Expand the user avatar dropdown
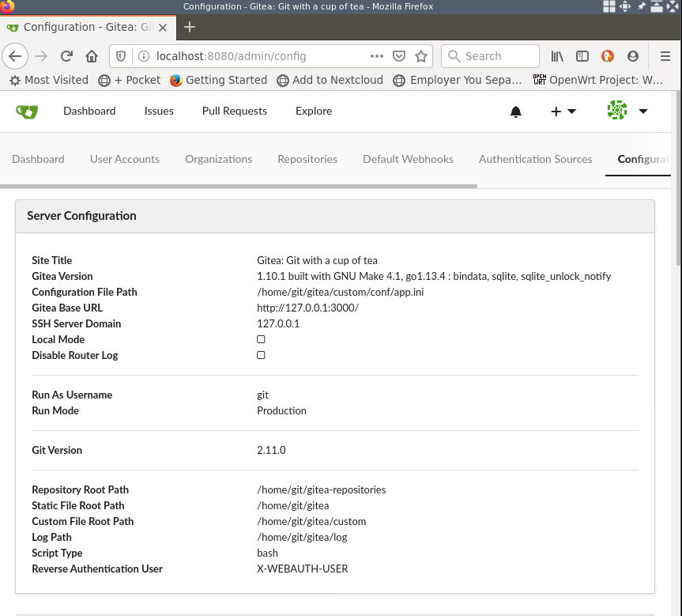 (627, 111)
